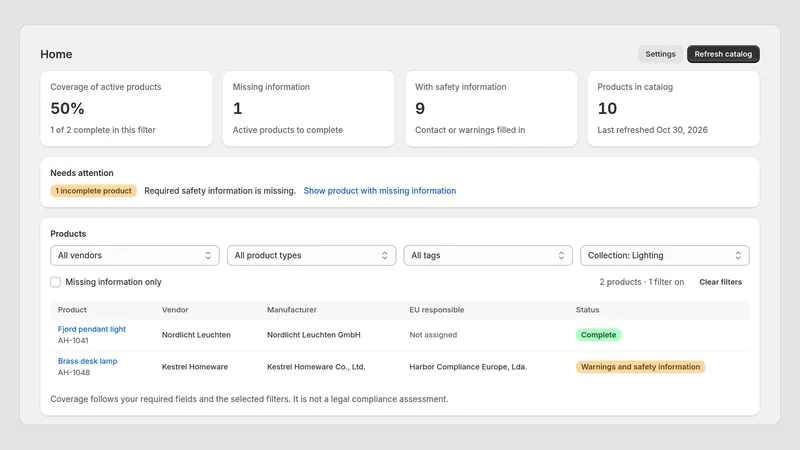Select the Coverage of active products card

click(x=126, y=109)
